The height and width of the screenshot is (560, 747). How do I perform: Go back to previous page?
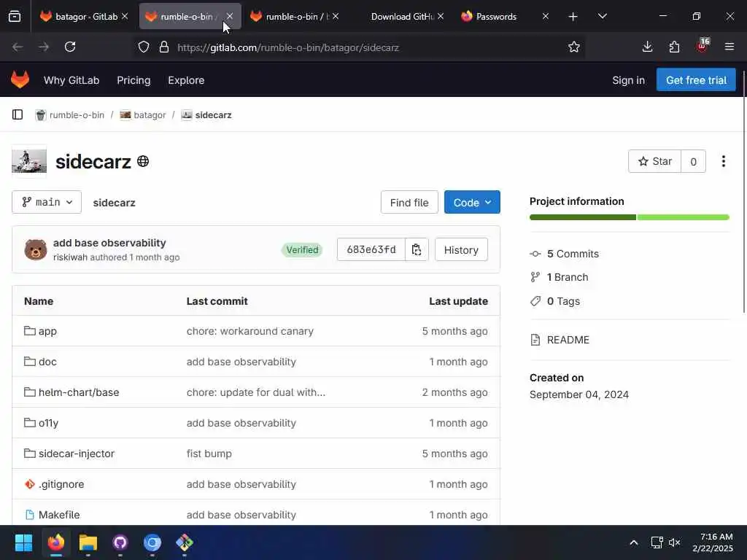coord(18,47)
